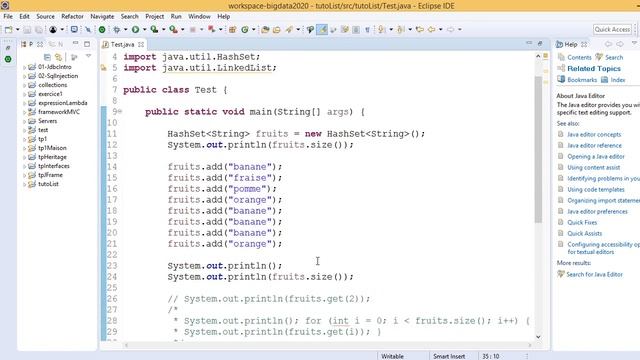This screenshot has width=640, height=360.
Task: Expand the 01-JdbcIntro project
Action: point(24,67)
